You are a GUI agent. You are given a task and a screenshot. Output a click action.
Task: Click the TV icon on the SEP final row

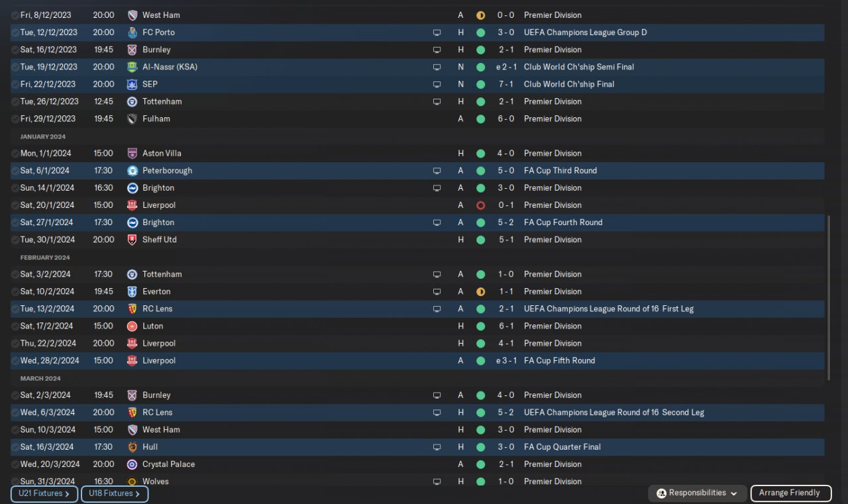click(x=437, y=84)
